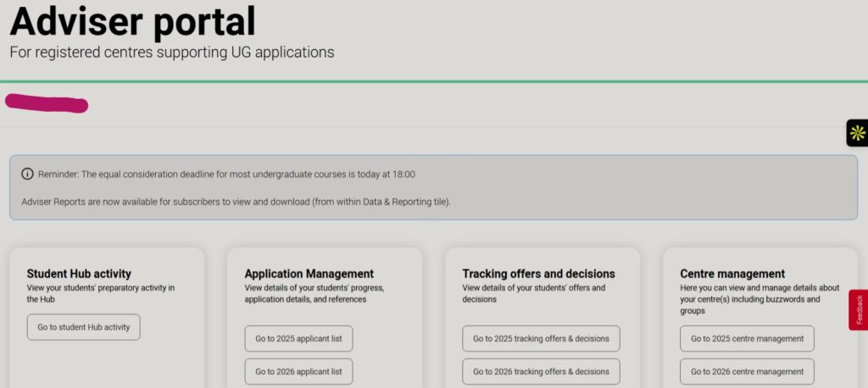Screen dimensions: 868x388
Task: Click the info icon in the reminder banner
Action: tap(27, 175)
